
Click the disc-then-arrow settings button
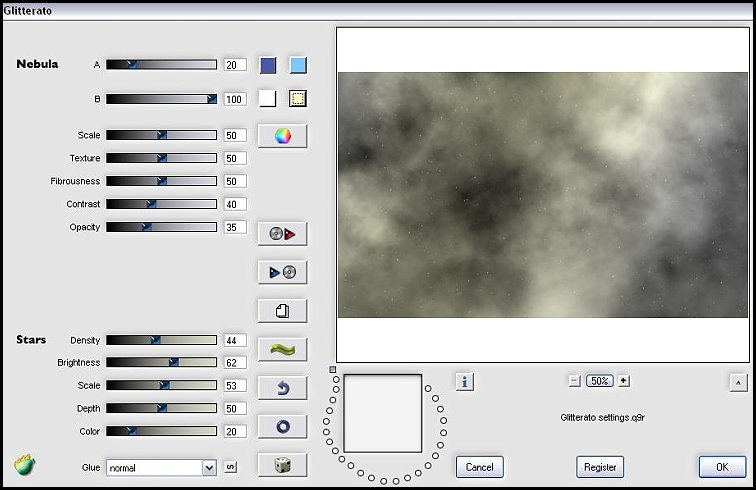282,234
